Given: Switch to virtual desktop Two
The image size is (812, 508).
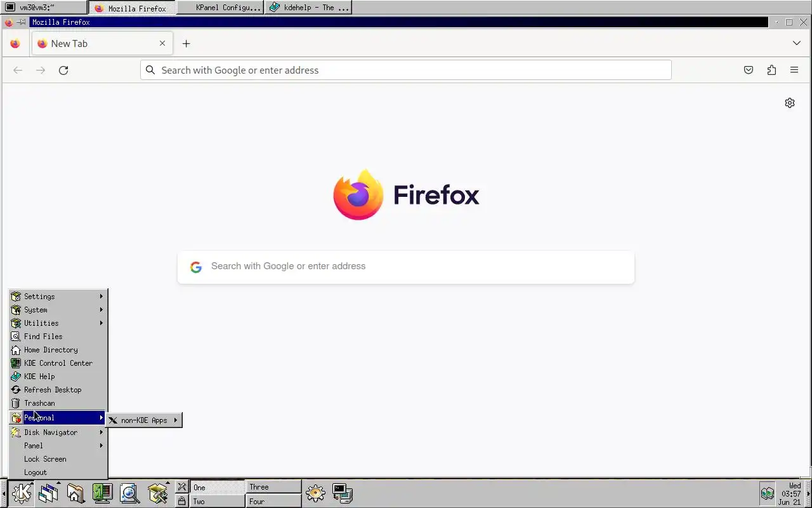Looking at the screenshot, I should [217, 501].
